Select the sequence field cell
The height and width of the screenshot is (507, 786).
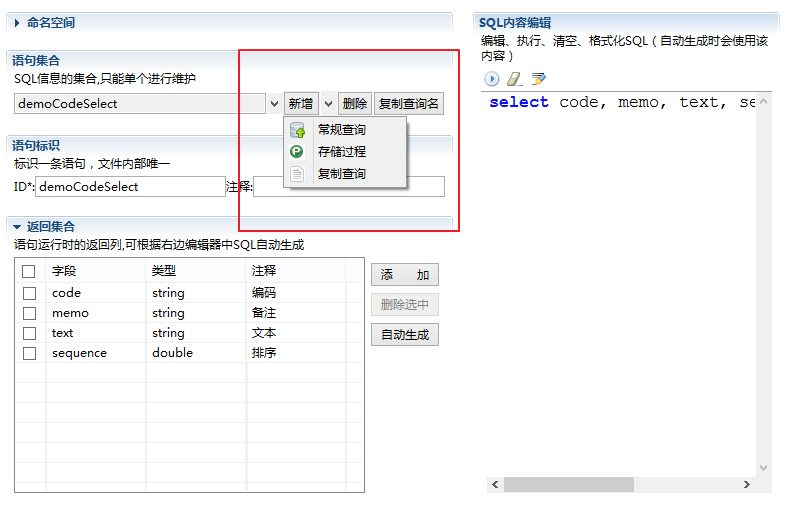(79, 353)
